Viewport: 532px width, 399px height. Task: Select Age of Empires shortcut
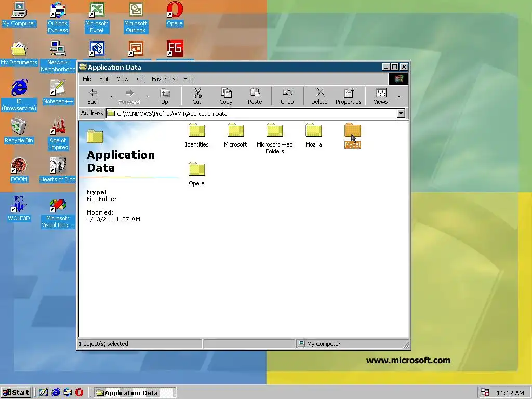[x=58, y=135]
